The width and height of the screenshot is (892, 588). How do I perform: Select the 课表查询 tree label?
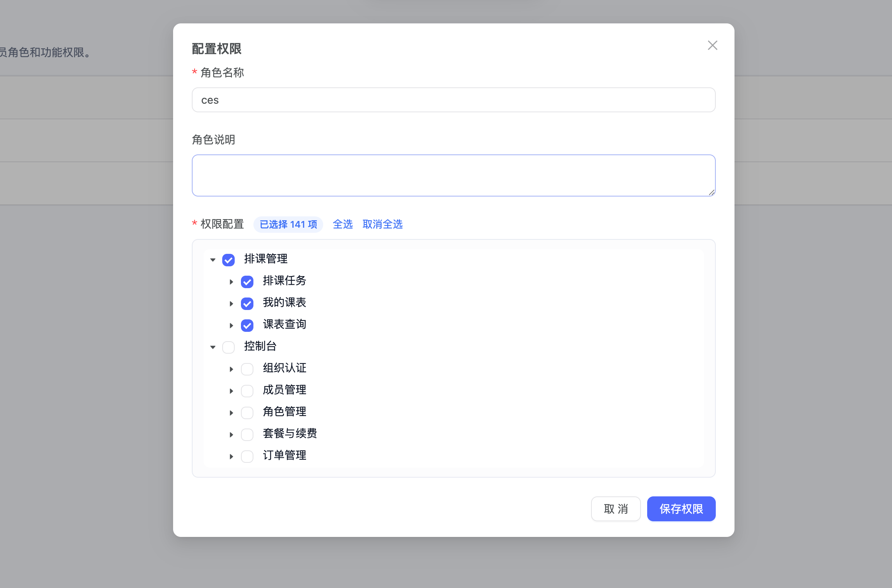285,324
